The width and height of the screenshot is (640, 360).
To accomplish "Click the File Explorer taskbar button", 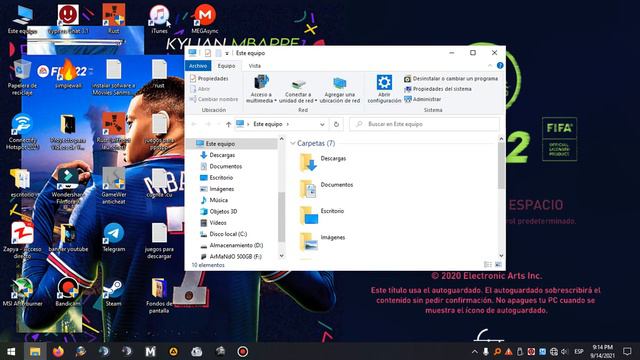I will [x=35, y=351].
